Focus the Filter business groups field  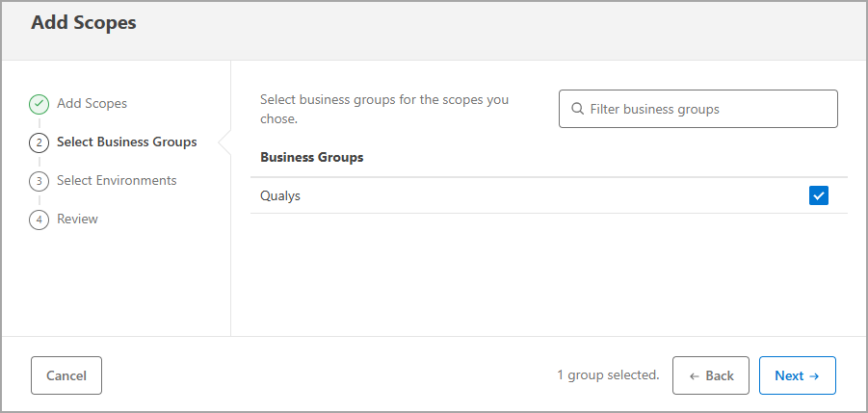[x=708, y=110]
